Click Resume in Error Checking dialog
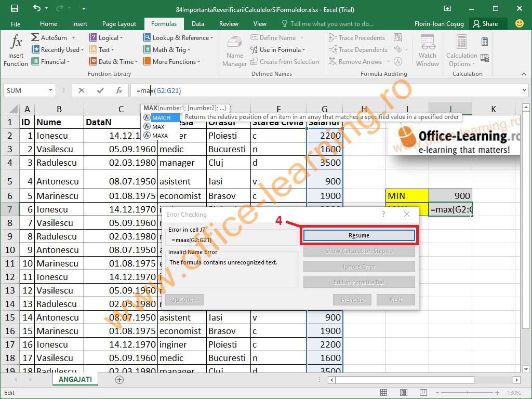This screenshot has width=532, height=399. tap(359, 235)
